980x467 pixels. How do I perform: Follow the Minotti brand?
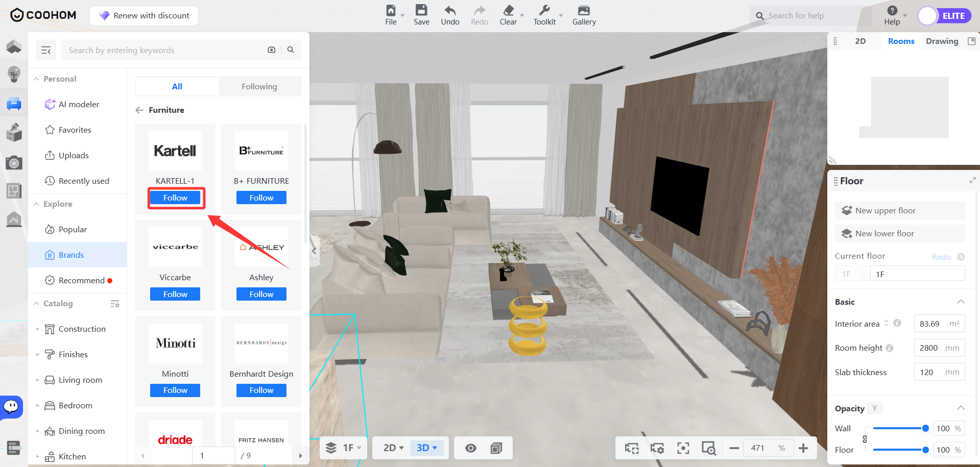(175, 390)
